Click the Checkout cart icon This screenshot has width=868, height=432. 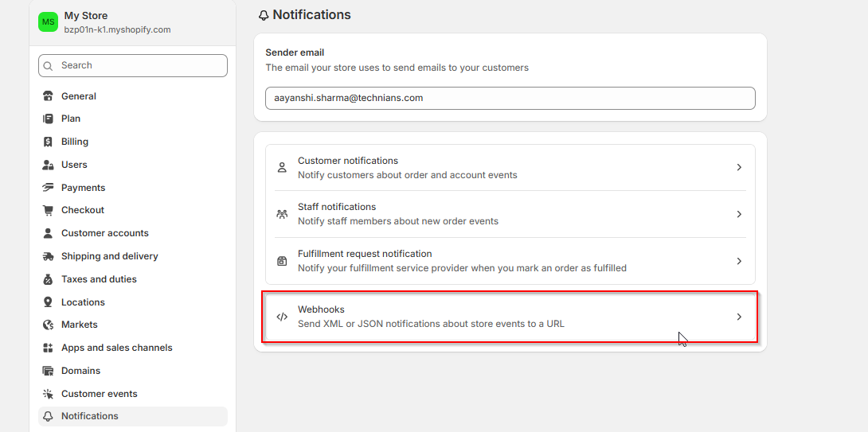point(48,210)
